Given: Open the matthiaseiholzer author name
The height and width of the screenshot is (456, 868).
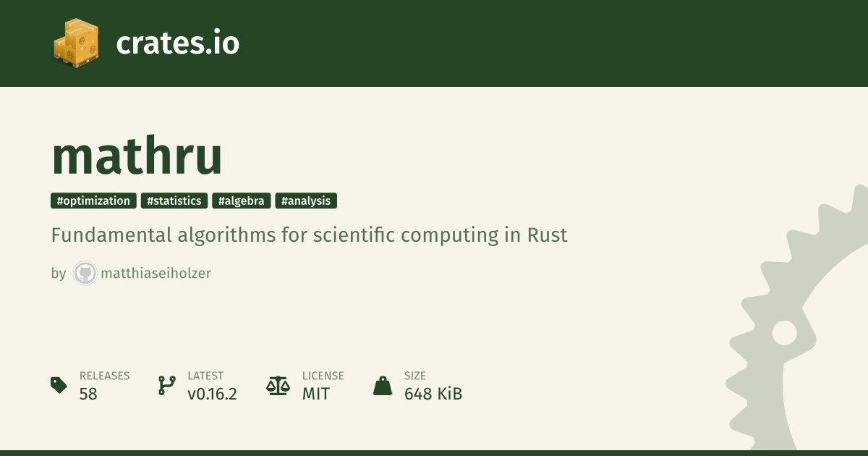Looking at the screenshot, I should (x=156, y=274).
